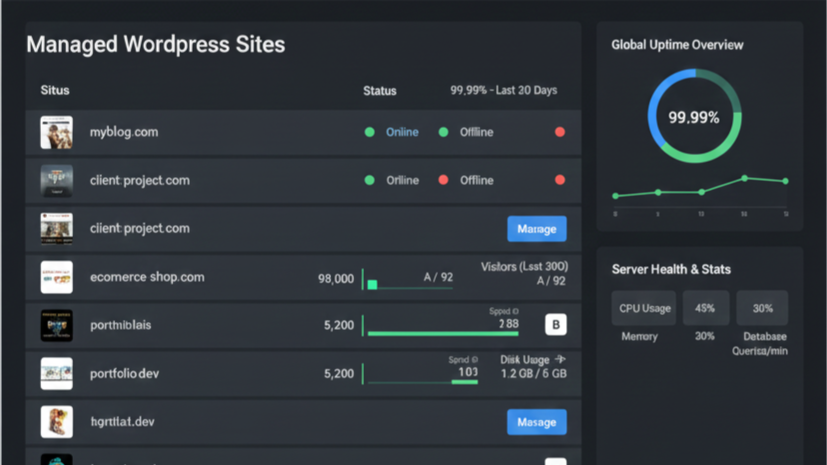The width and height of the screenshot is (827, 465).
Task: Click the Situs column header
Action: (x=55, y=90)
